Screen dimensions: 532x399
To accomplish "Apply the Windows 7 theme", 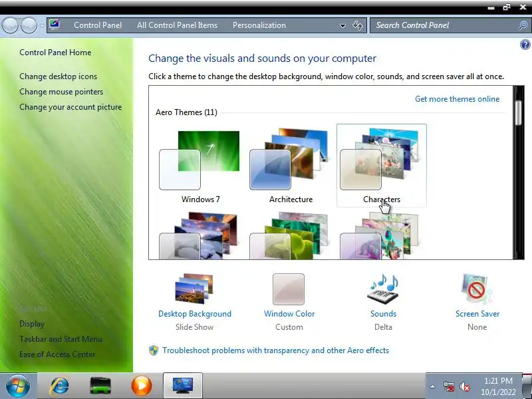I will [x=200, y=166].
